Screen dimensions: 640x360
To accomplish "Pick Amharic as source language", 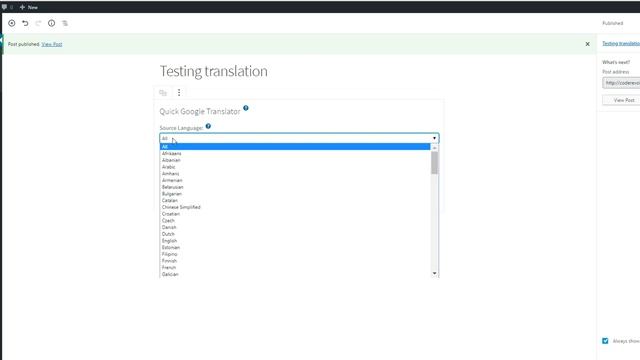I will point(295,173).
